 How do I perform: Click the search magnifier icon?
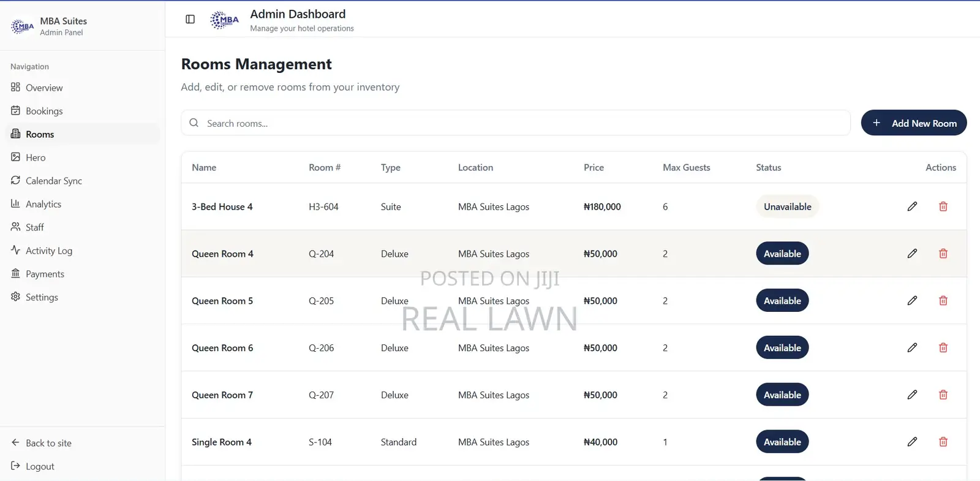194,123
